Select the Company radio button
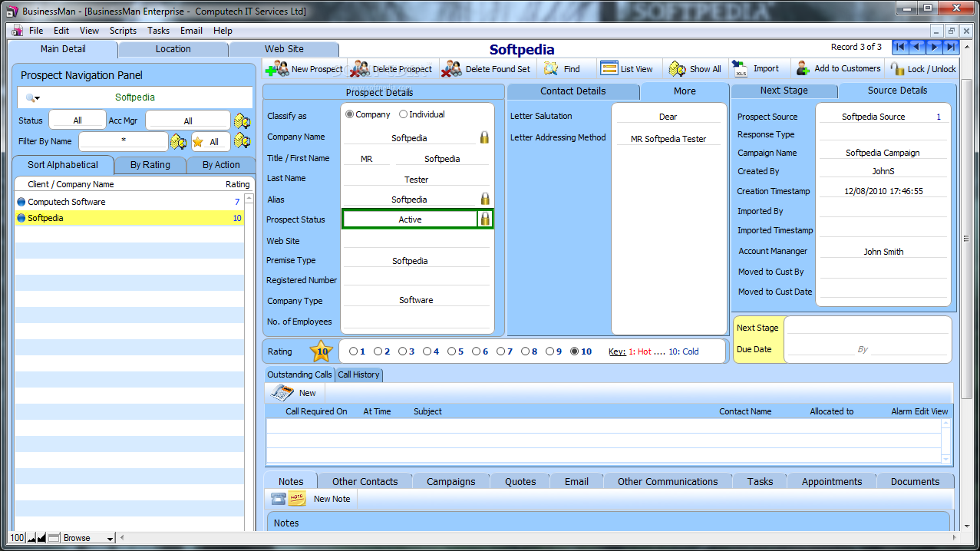The height and width of the screenshot is (551, 980). coord(350,114)
